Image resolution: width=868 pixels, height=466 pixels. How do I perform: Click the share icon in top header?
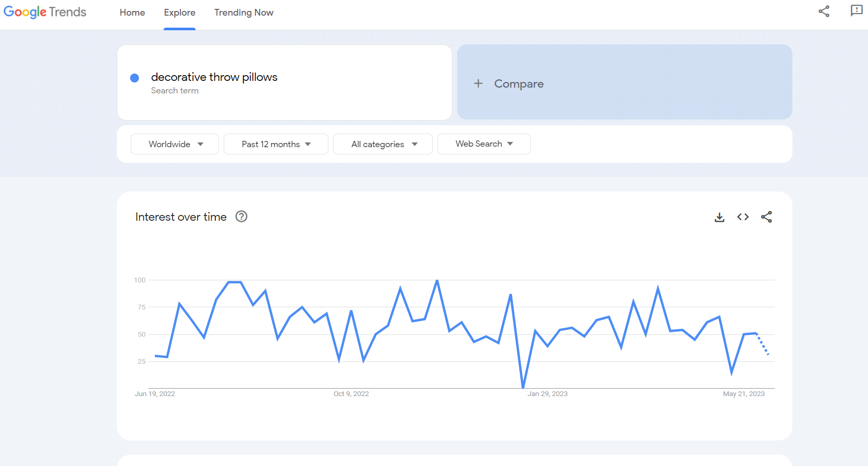coord(824,11)
